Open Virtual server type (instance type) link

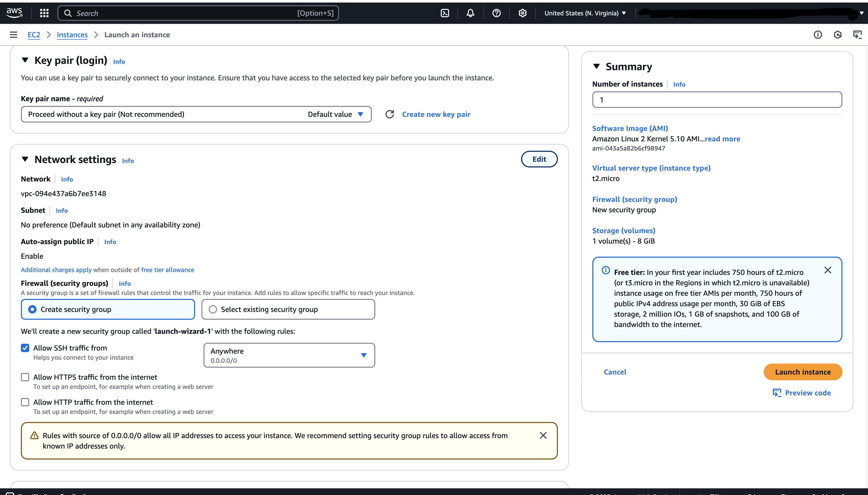click(651, 168)
